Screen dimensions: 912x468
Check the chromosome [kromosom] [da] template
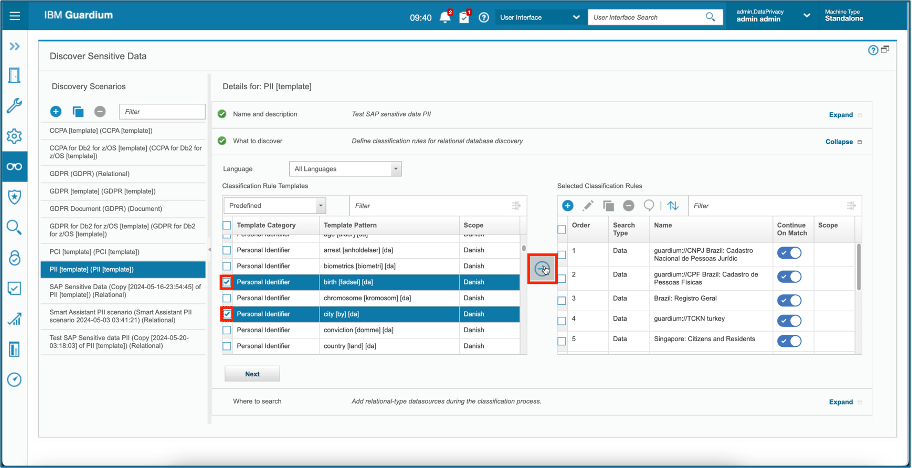pos(227,298)
